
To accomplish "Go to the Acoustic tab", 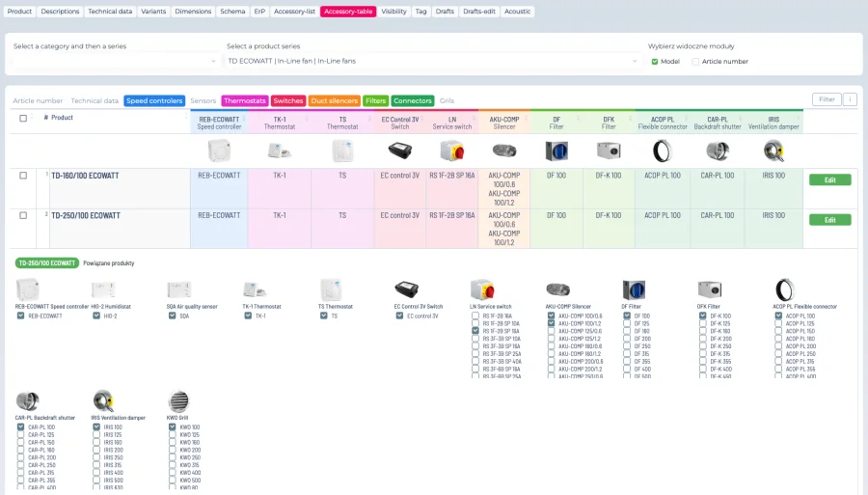I will (517, 11).
